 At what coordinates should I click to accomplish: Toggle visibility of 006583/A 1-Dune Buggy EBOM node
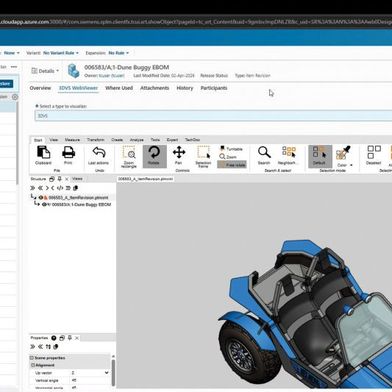coord(44,204)
